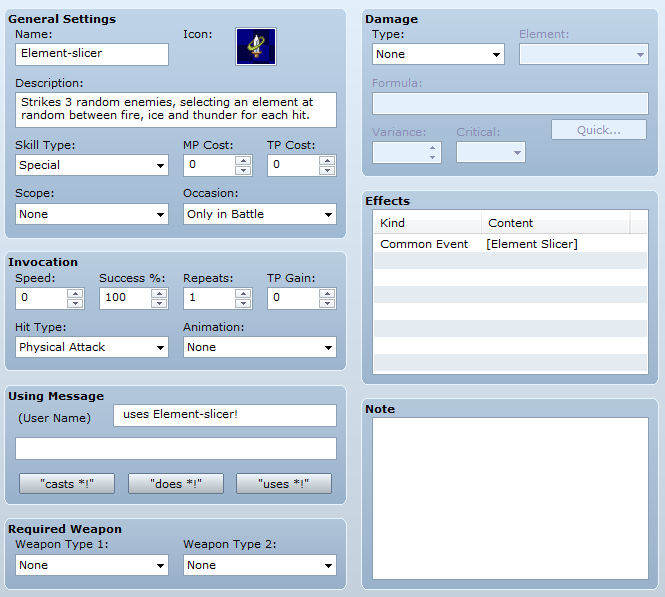Click the greyed Variance spinner field
This screenshot has height=597, width=665.
[407, 152]
